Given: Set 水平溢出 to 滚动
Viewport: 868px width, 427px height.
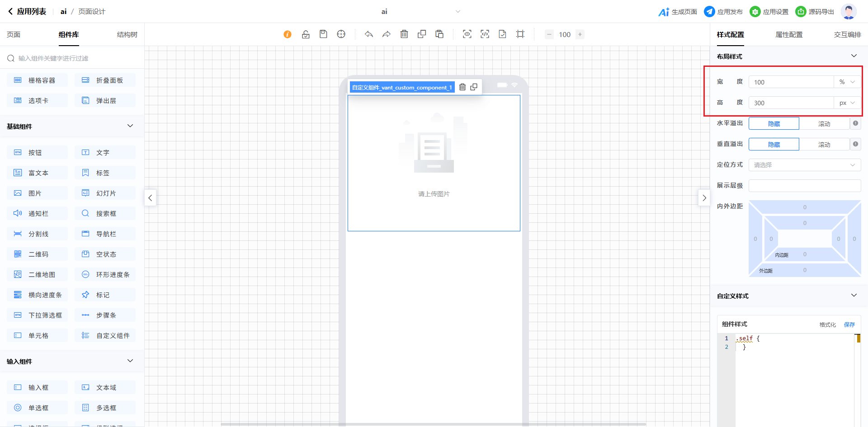Looking at the screenshot, I should pyautogui.click(x=824, y=124).
